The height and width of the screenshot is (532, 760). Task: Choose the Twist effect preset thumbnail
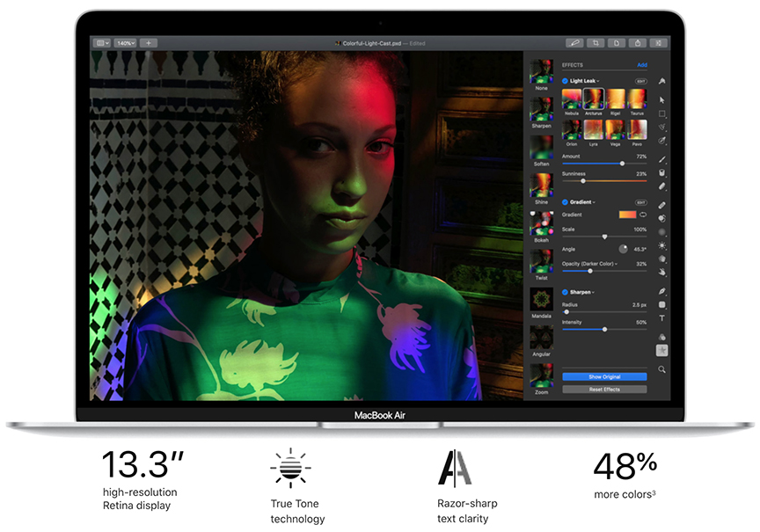pyautogui.click(x=541, y=261)
